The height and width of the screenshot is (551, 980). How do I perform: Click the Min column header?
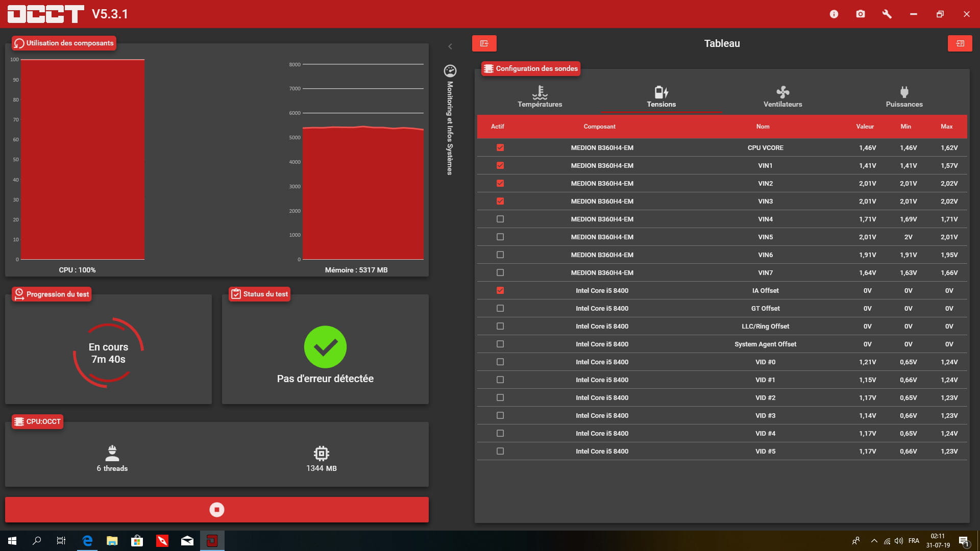906,127
